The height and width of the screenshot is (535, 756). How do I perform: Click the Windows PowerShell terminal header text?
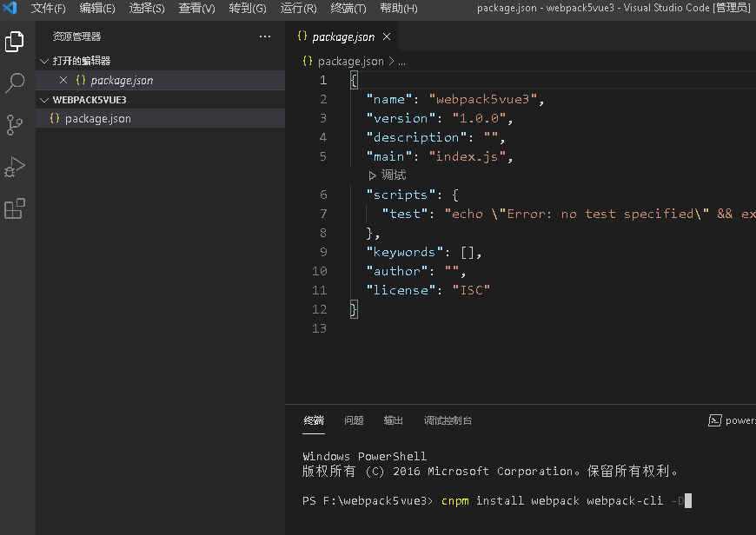coord(364,457)
